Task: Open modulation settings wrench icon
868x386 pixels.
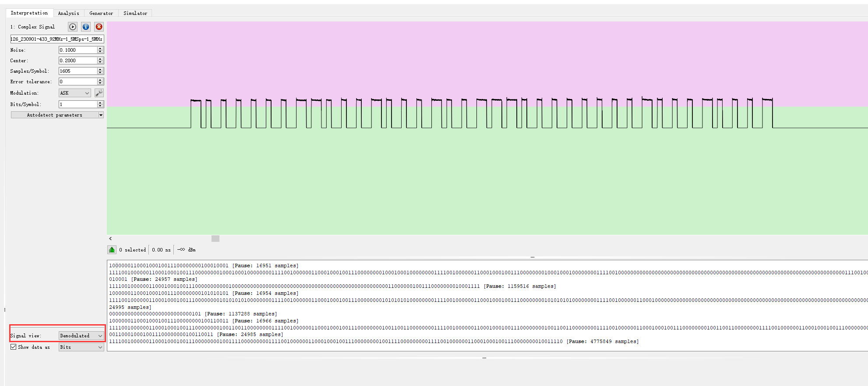Action: pos(99,93)
